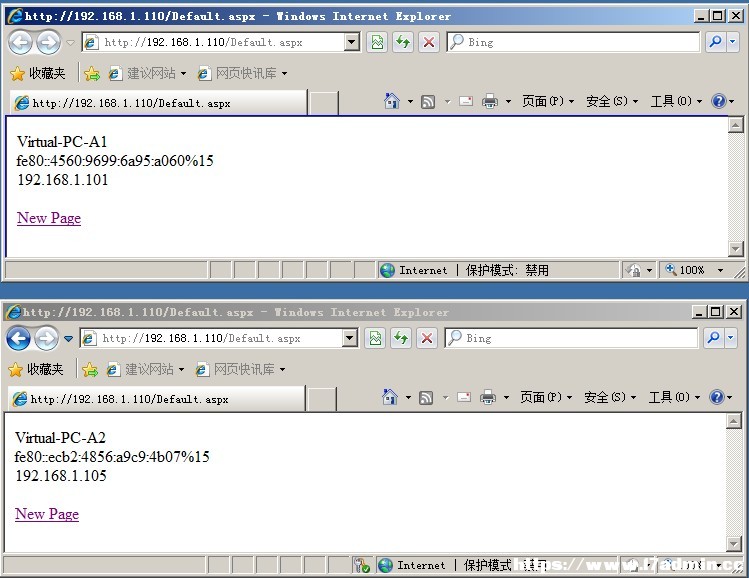The image size is (749, 578).
Task: Click Refresh icon in top window
Action: pos(403,43)
